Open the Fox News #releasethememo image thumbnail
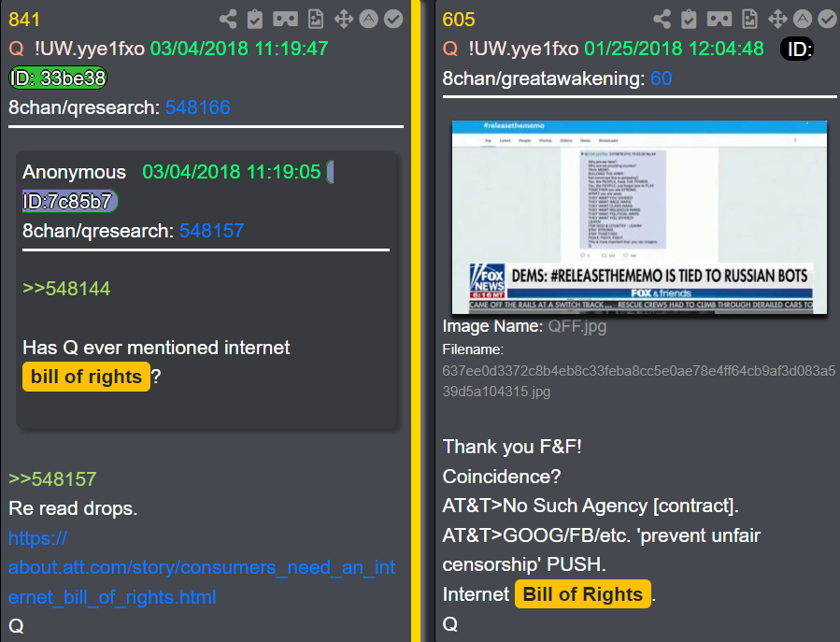840x642 pixels. (639, 217)
